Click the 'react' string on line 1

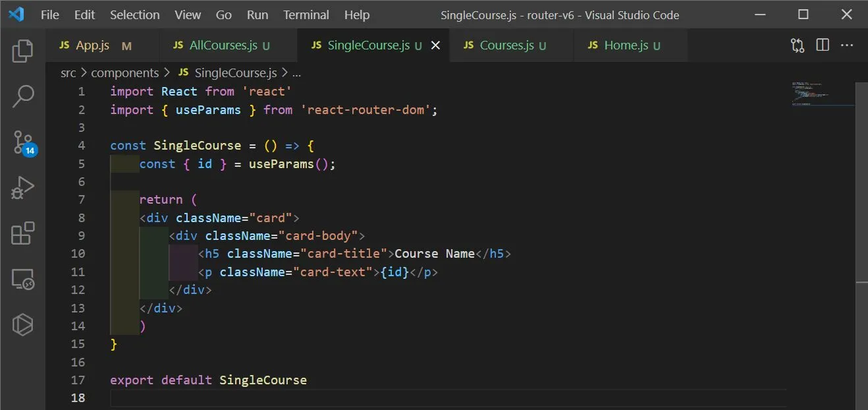click(x=267, y=92)
